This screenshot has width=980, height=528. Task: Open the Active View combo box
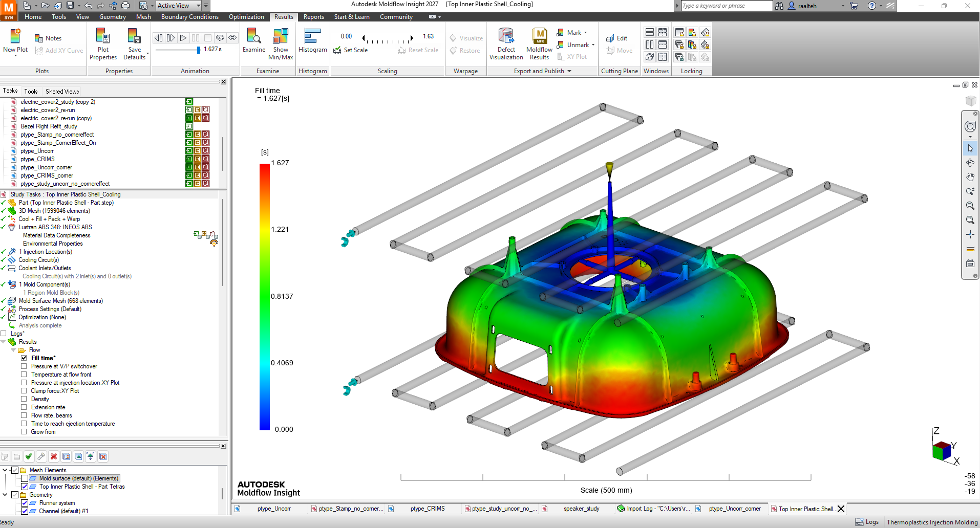(x=179, y=6)
